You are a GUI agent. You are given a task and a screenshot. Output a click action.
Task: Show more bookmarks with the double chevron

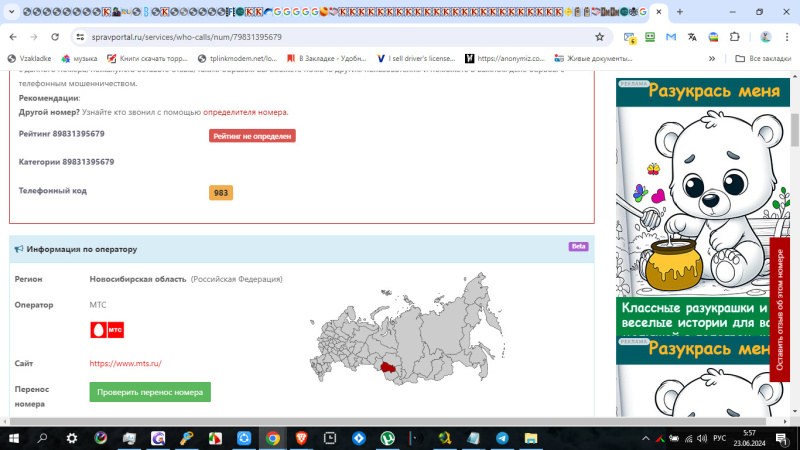[712, 59]
